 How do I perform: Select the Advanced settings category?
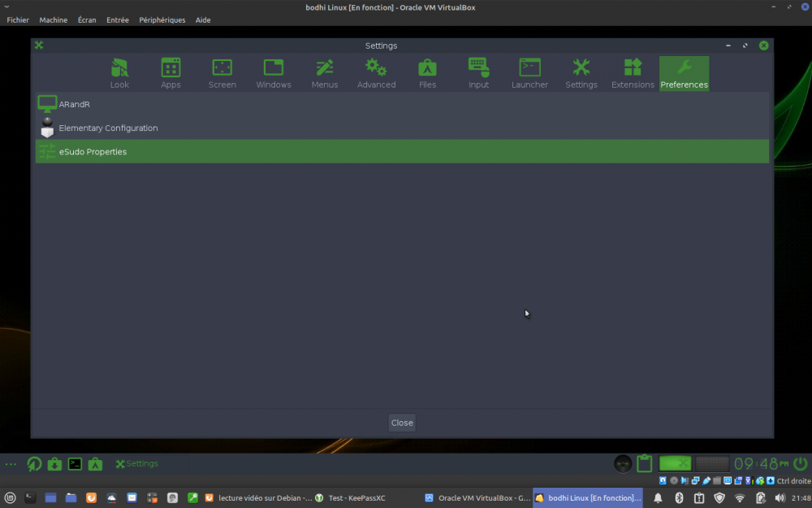[376, 73]
